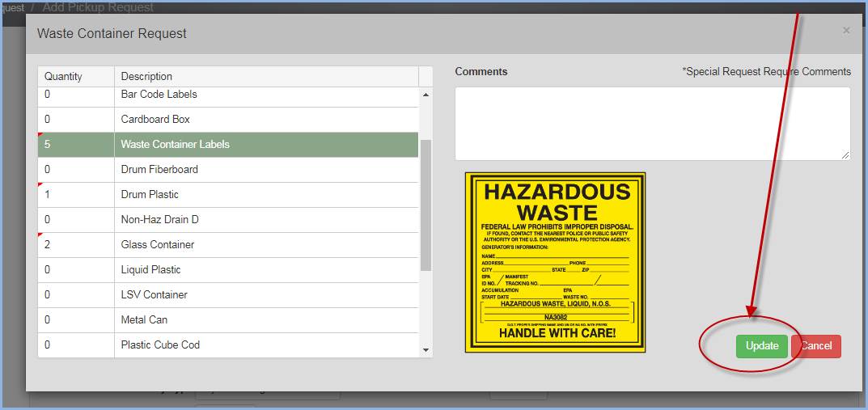Type in the Comments text area
The image size is (868, 410).
tap(652, 124)
